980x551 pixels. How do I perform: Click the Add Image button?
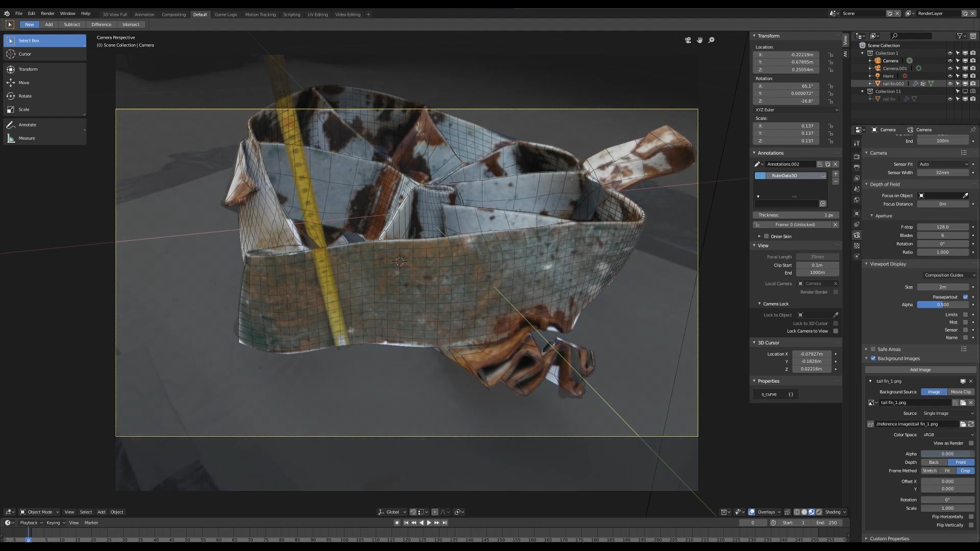(920, 370)
